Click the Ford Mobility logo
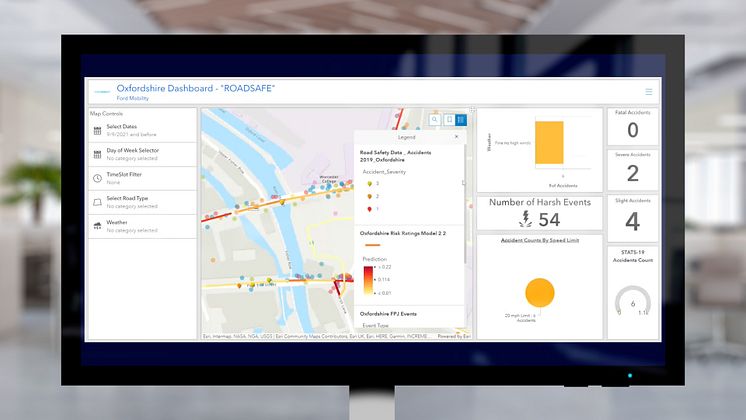746x420 pixels. click(102, 92)
